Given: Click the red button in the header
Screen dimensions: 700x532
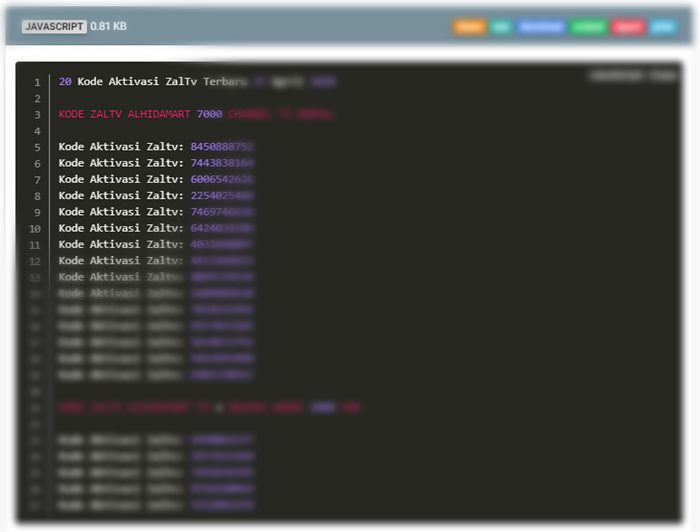Looking at the screenshot, I should [628, 27].
